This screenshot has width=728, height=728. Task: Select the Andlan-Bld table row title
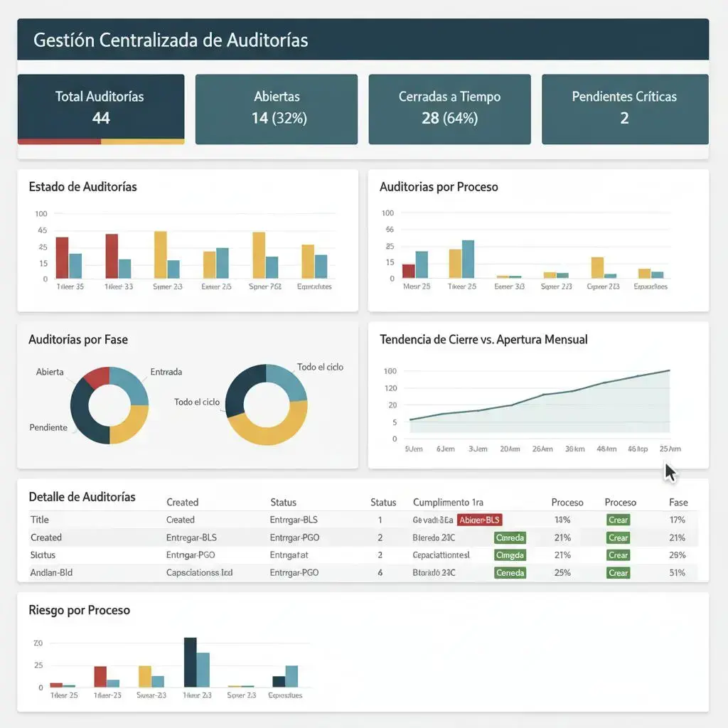coord(52,572)
